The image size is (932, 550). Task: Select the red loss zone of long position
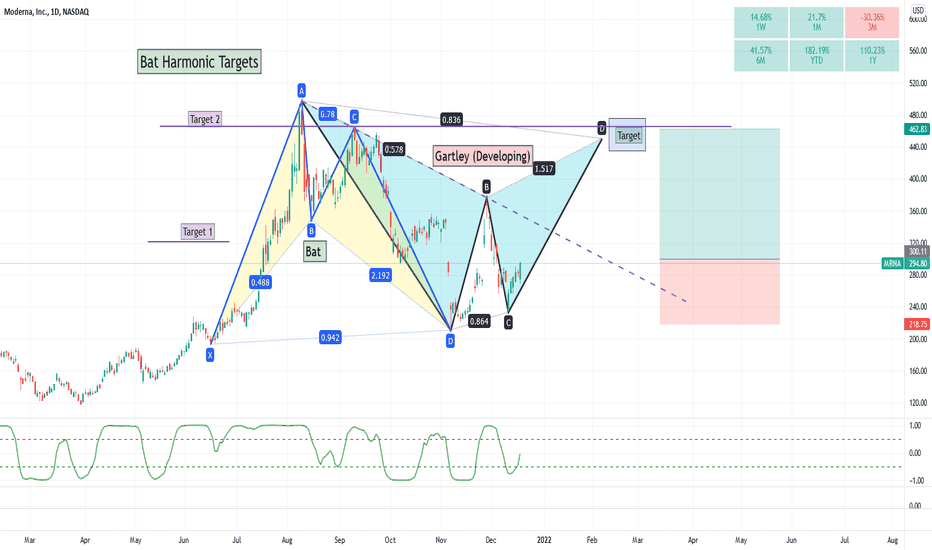[719, 292]
